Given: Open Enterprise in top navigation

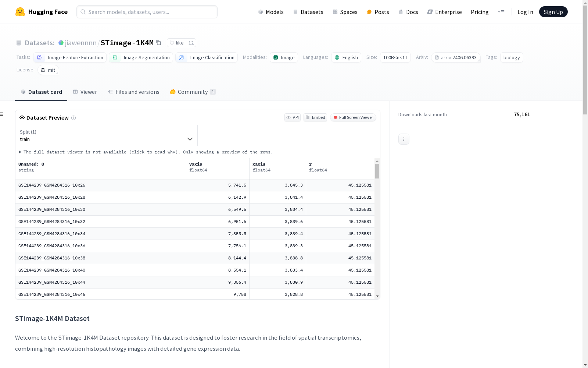Looking at the screenshot, I should pos(444,12).
